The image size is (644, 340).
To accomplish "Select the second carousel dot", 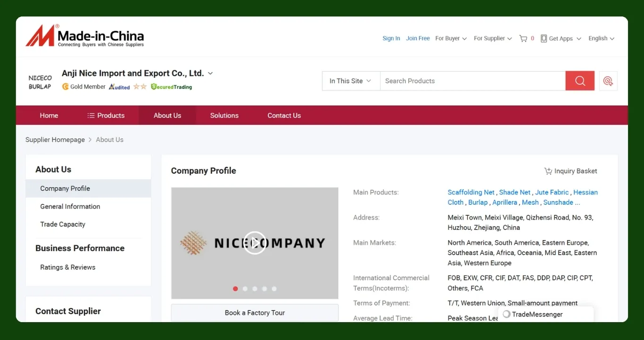I will [x=245, y=289].
